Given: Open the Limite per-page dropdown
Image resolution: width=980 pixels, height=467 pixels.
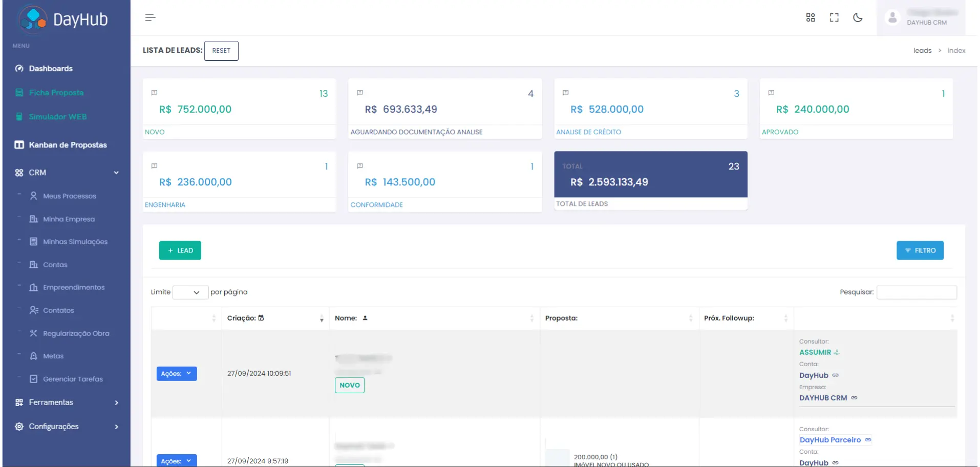Looking at the screenshot, I should [190, 292].
